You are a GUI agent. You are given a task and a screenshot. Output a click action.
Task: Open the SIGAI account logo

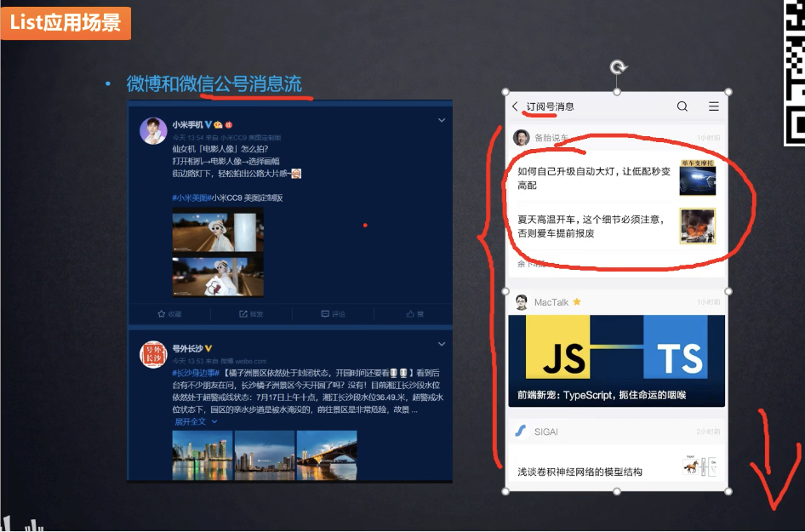[521, 432]
